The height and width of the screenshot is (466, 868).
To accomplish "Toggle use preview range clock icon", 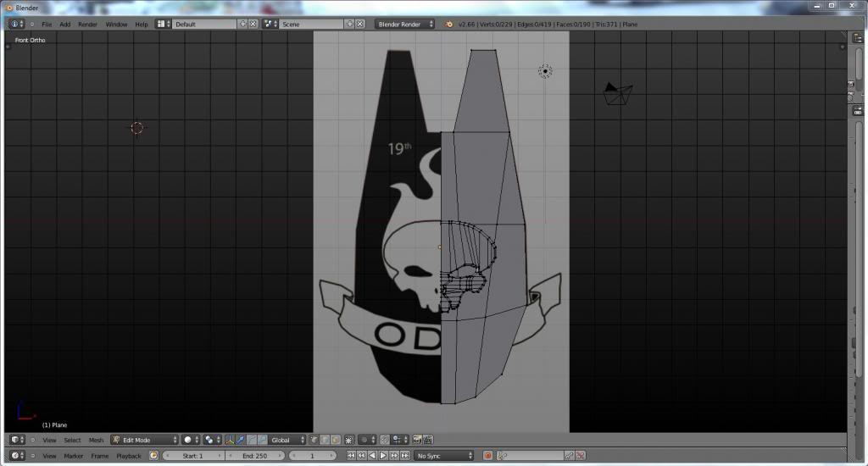I will [153, 456].
